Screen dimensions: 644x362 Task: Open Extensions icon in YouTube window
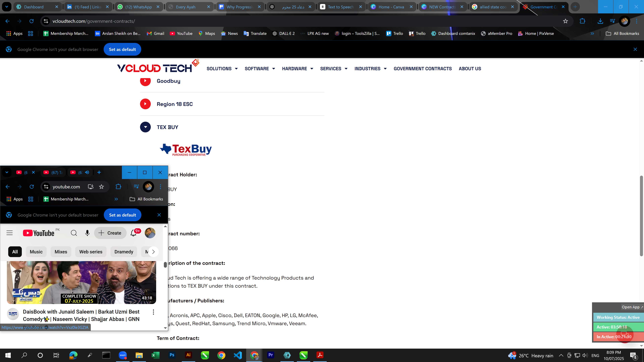(x=118, y=187)
